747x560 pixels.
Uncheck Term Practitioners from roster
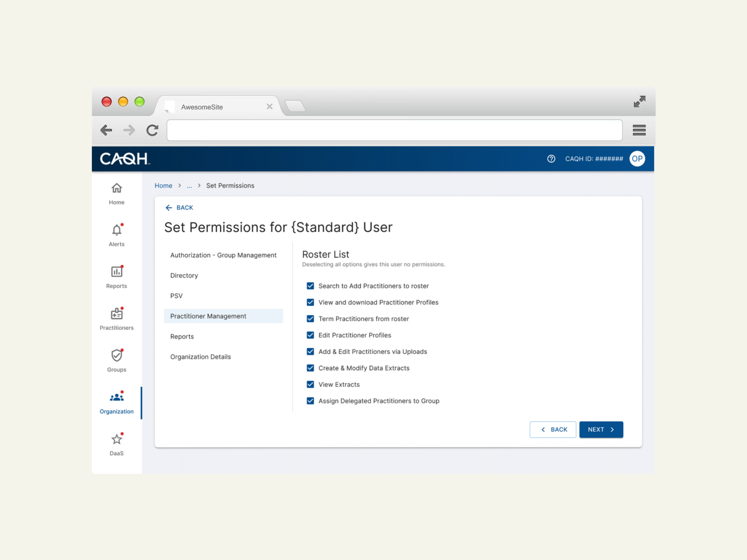click(310, 318)
